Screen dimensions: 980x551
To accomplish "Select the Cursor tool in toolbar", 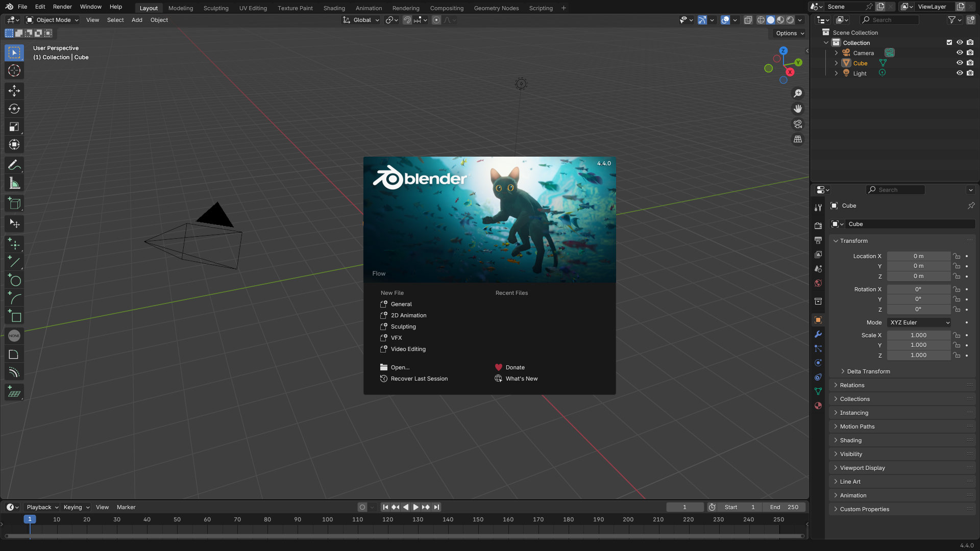I will click(x=14, y=70).
